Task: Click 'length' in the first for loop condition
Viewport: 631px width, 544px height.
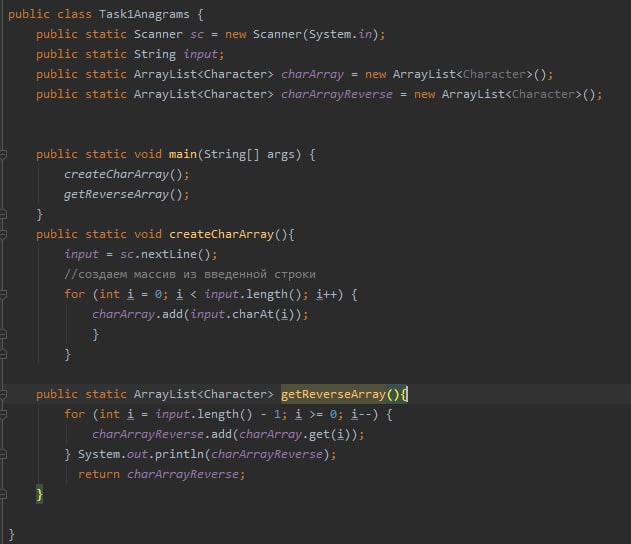Action: point(267,294)
